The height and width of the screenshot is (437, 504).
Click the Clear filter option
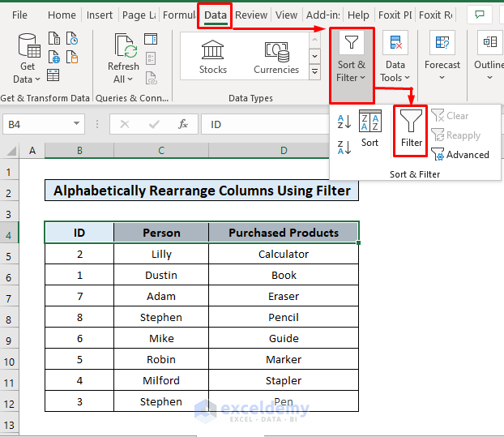click(450, 115)
